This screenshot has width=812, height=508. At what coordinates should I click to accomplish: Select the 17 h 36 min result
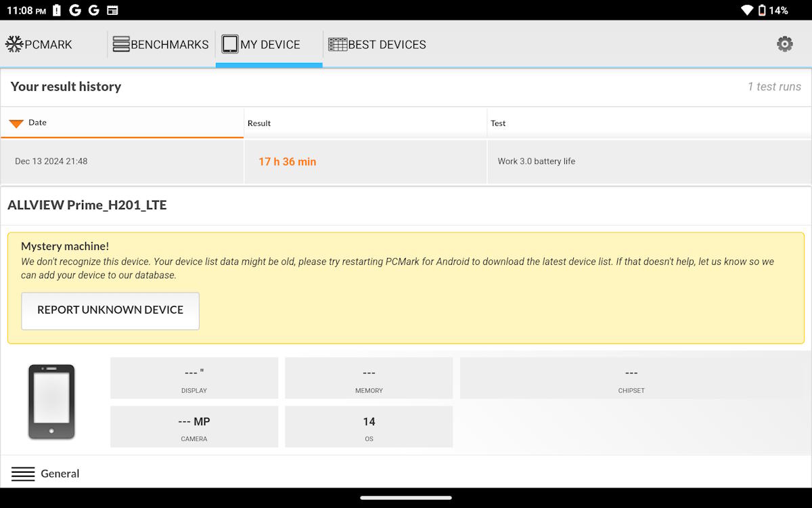coord(288,162)
